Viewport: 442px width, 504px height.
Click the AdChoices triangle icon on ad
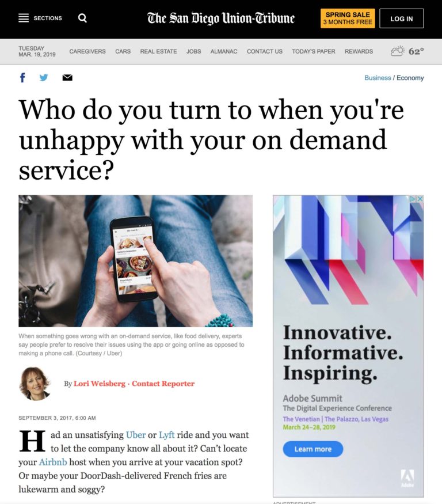[x=413, y=199]
